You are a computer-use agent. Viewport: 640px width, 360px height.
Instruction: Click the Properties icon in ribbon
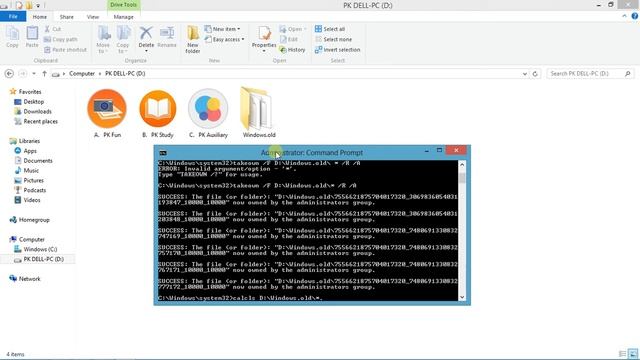coord(264,34)
